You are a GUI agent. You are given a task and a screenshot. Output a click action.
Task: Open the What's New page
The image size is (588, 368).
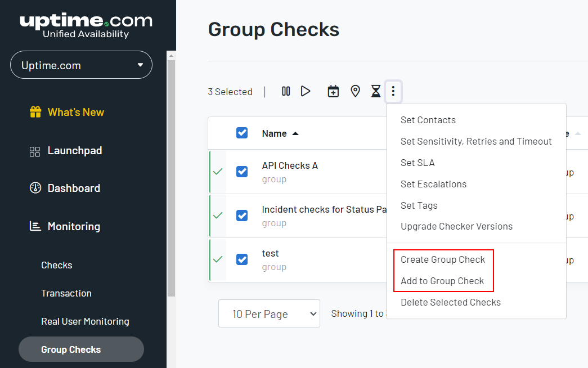[x=77, y=112]
